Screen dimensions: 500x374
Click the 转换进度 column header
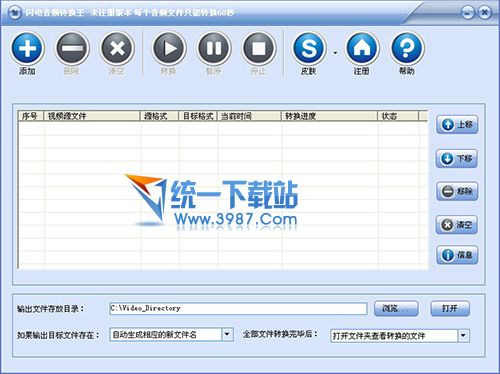[x=329, y=116]
